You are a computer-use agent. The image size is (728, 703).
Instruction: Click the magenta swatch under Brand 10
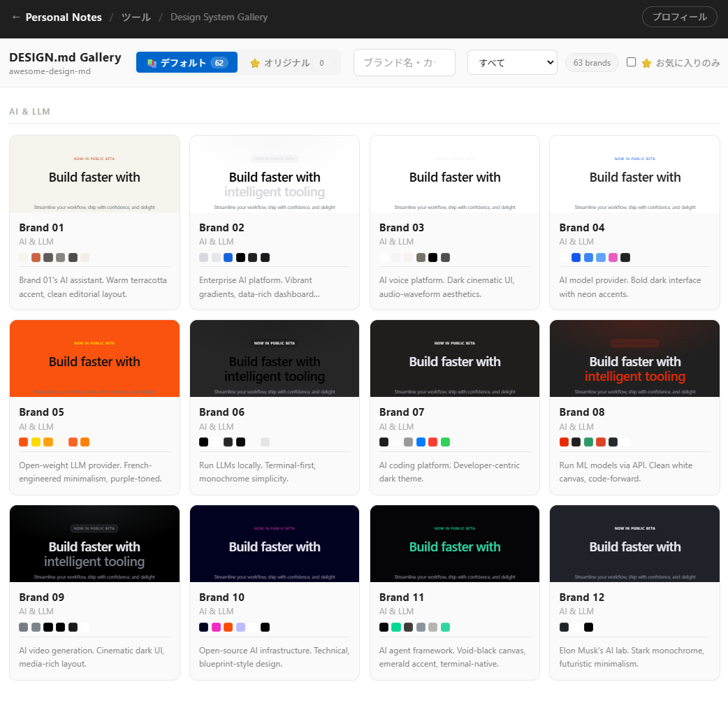point(216,628)
